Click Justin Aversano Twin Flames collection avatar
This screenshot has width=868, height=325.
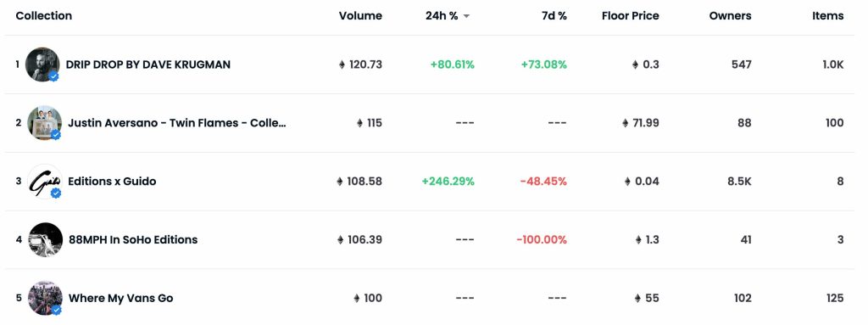click(x=44, y=122)
